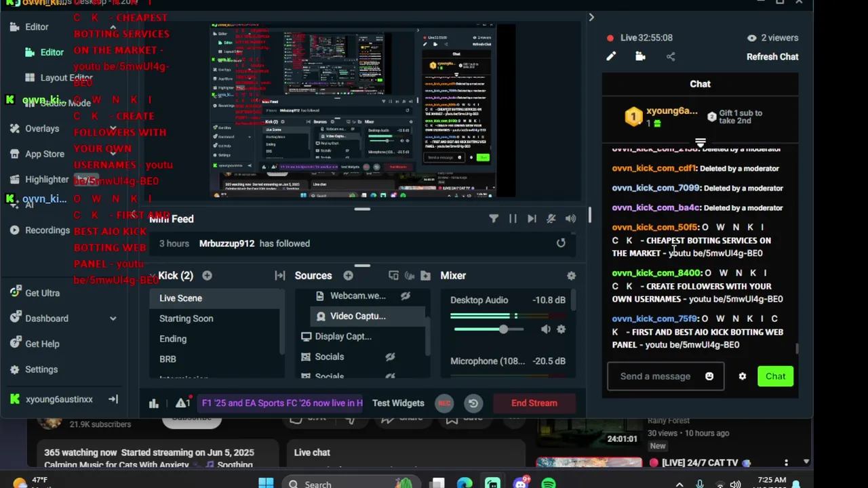
Task: Select the Chat tab header
Action: point(700,84)
